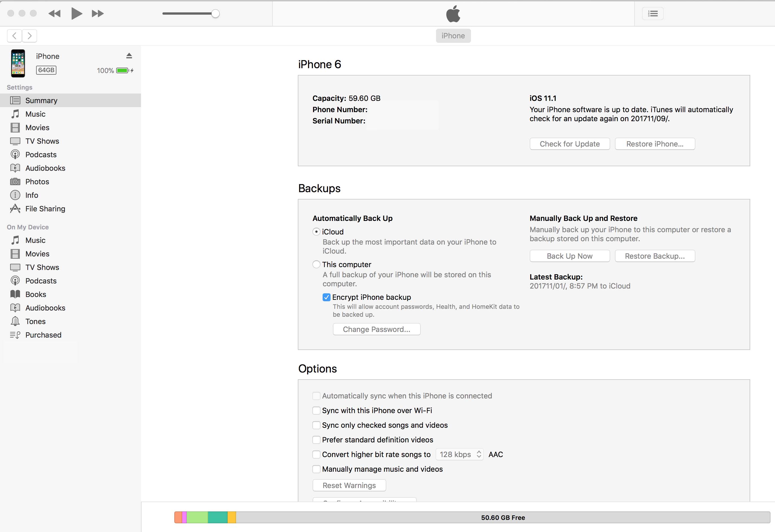This screenshot has height=532, width=775.
Task: Adjust the volume slider
Action: coord(215,13)
